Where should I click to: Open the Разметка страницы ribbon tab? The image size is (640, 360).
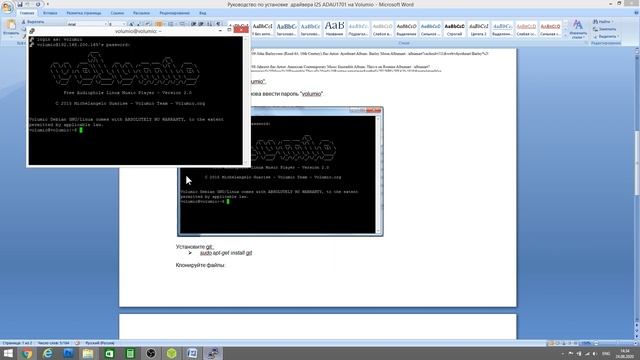point(84,13)
